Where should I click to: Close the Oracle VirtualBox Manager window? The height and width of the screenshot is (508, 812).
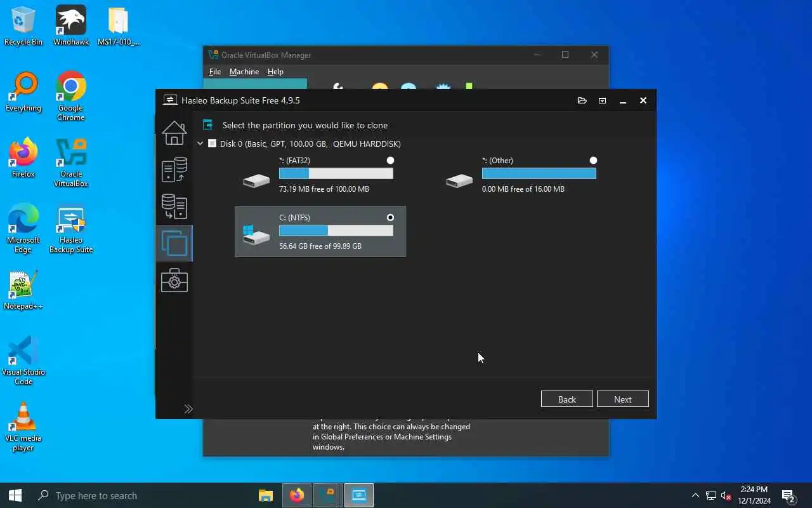click(594, 55)
